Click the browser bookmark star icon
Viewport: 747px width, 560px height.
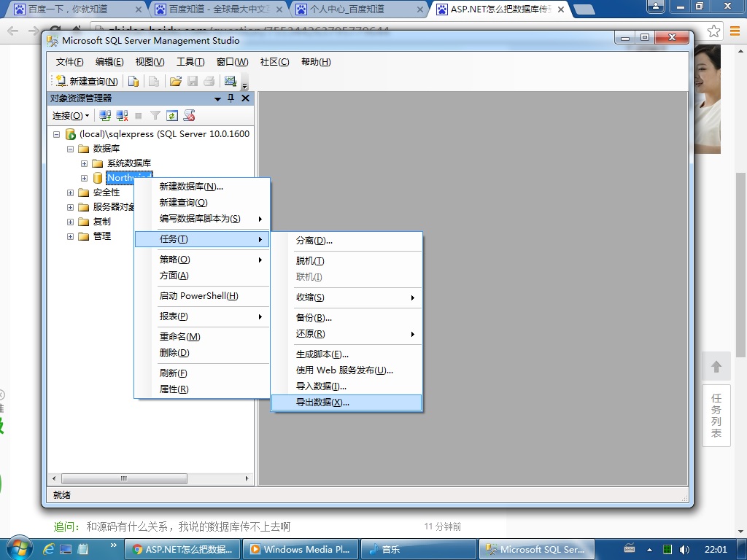[x=713, y=31]
